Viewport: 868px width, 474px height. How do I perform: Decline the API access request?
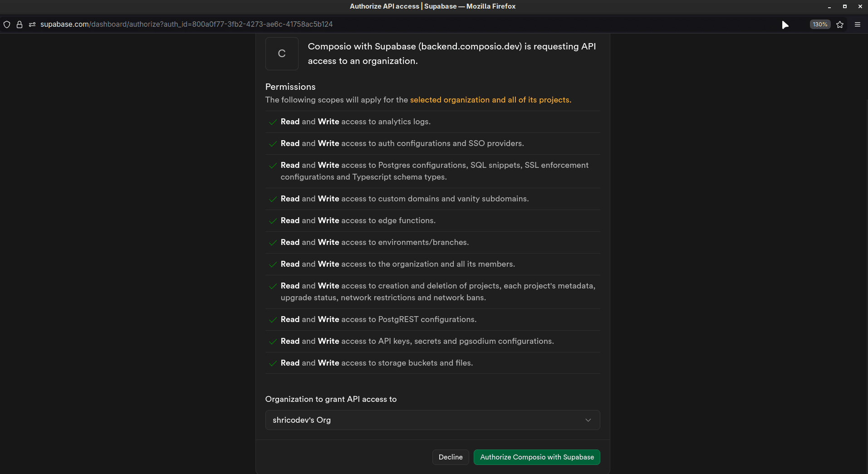tap(451, 457)
